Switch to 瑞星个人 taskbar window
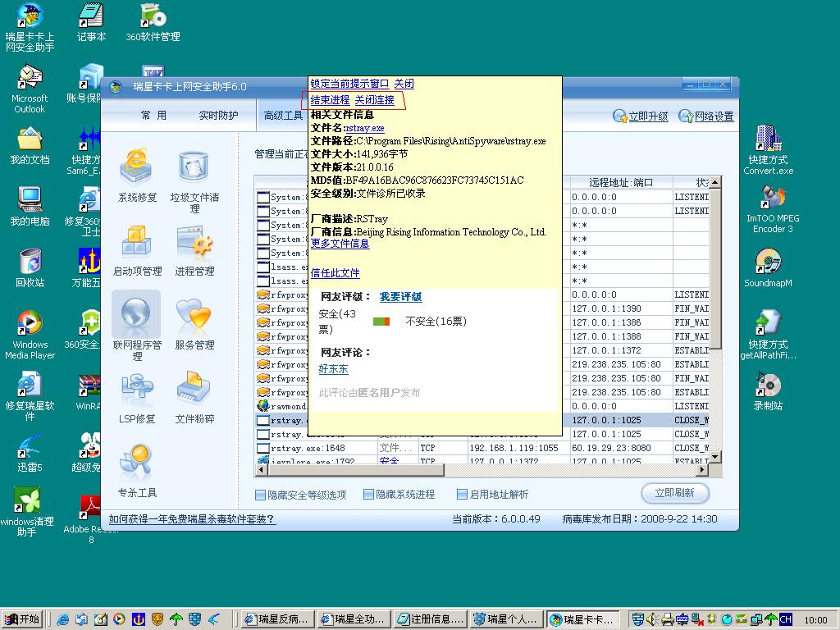 click(507, 619)
